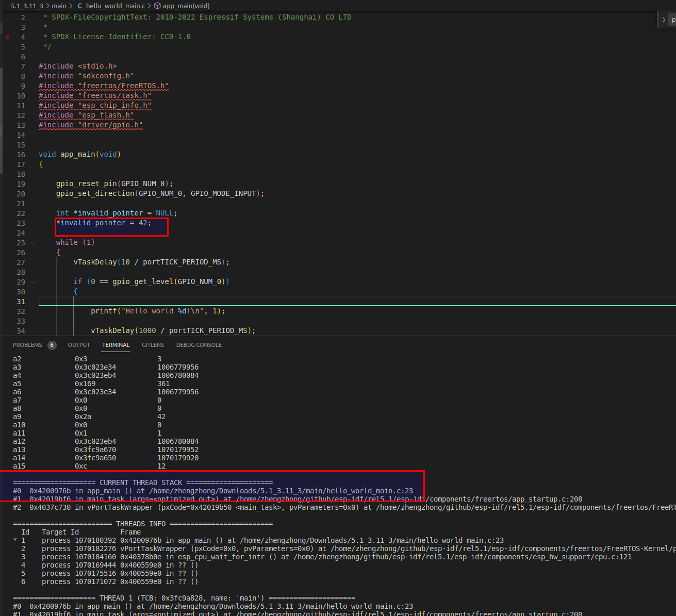Click the '#include "esp_chip_info.h"' line
The image size is (676, 616).
click(x=95, y=105)
